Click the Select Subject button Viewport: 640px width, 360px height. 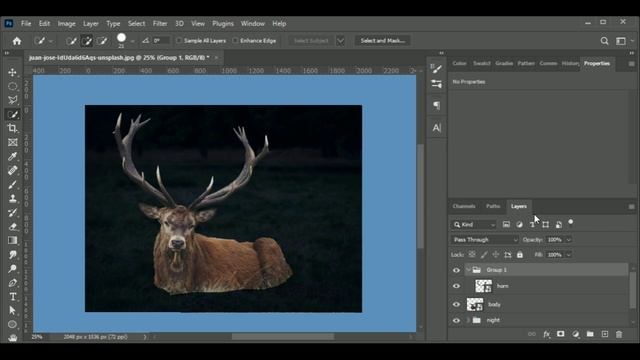tap(311, 41)
